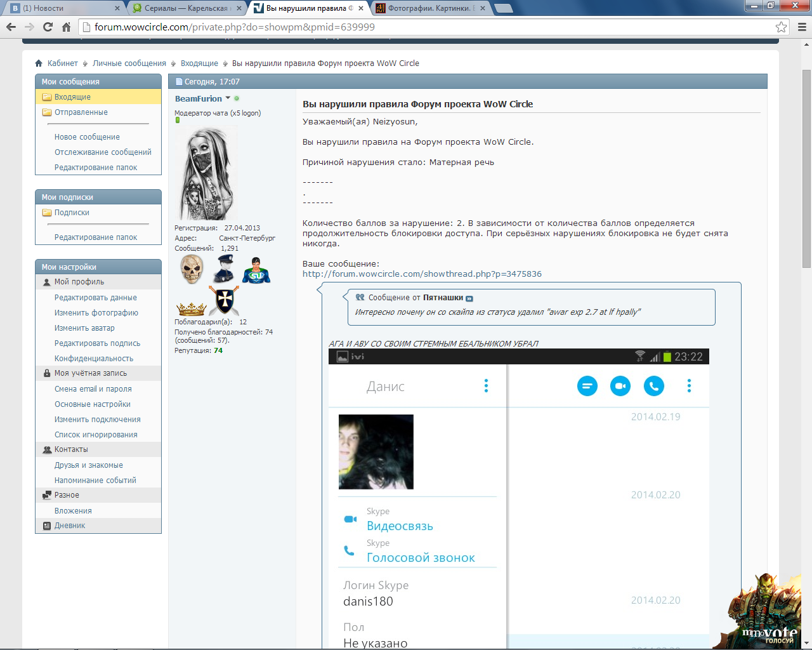Click the green online status dot by BeamFurion
This screenshot has height=650, width=812.
coord(237,98)
